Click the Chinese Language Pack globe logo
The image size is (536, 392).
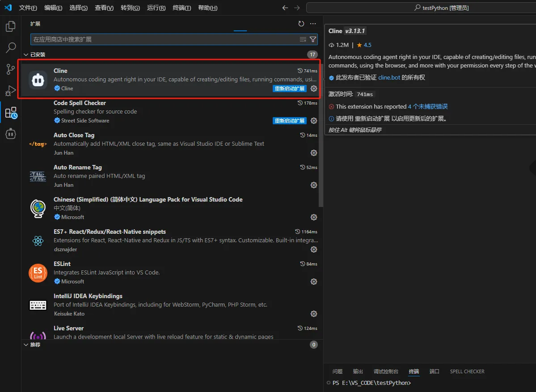[38, 208]
